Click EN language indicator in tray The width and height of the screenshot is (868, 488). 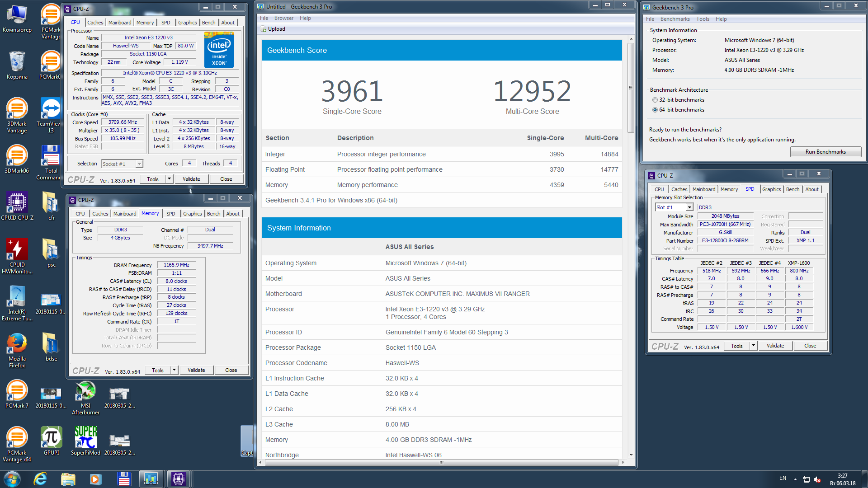tap(783, 478)
